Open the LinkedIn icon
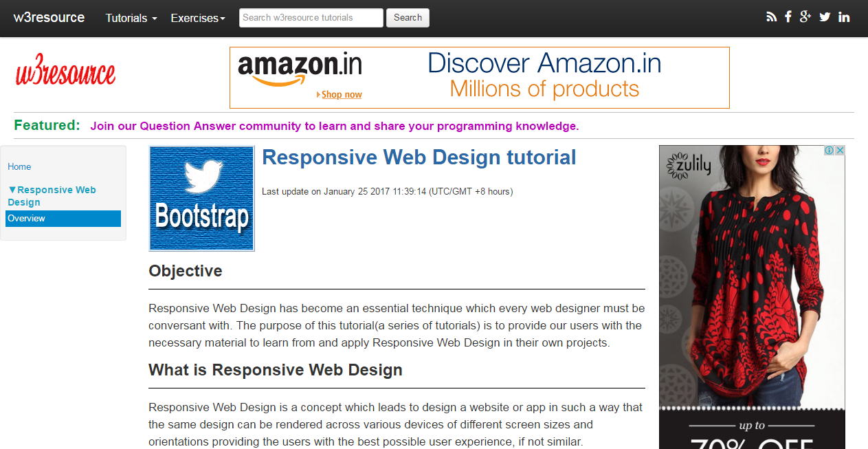The width and height of the screenshot is (868, 449). point(845,17)
